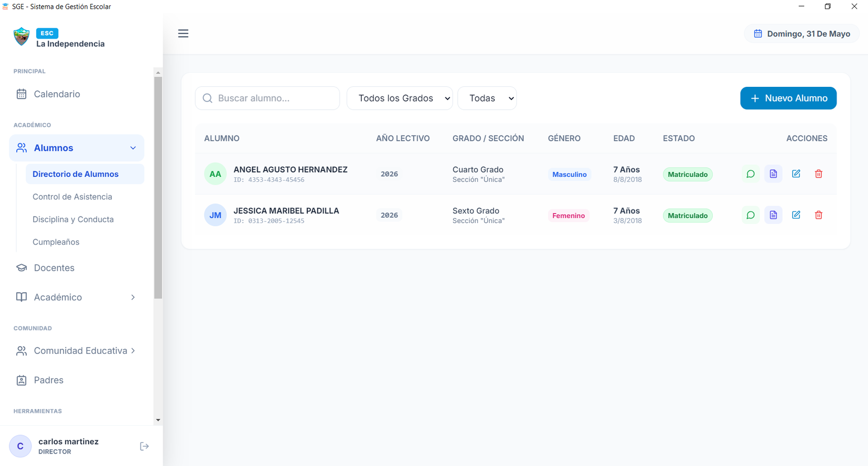
Task: Click the school shield logo
Action: (22, 37)
